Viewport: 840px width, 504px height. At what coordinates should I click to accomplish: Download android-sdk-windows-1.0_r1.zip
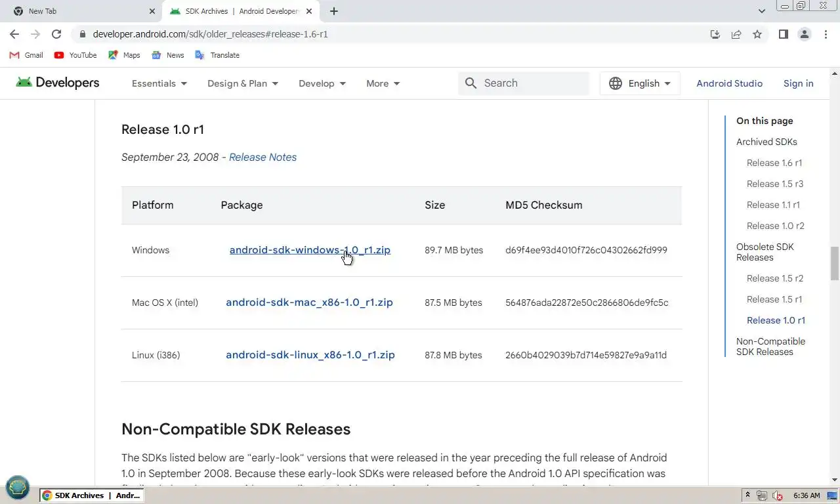310,250
